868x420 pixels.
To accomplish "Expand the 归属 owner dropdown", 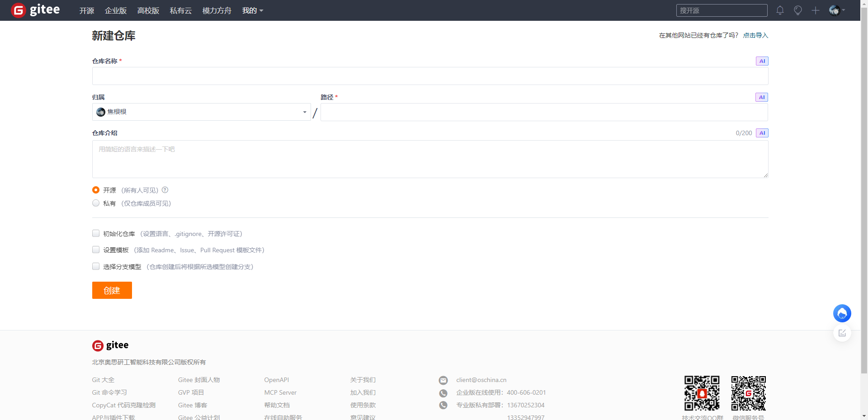I will pyautogui.click(x=202, y=112).
